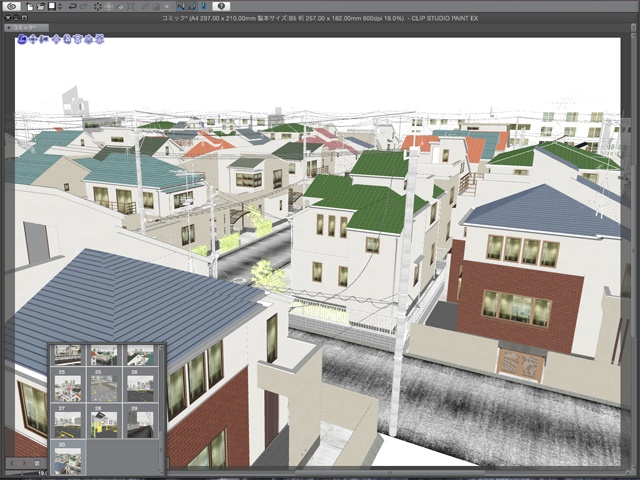Switch to the コミック document tab
Screen dimensions: 640x480
25,28
